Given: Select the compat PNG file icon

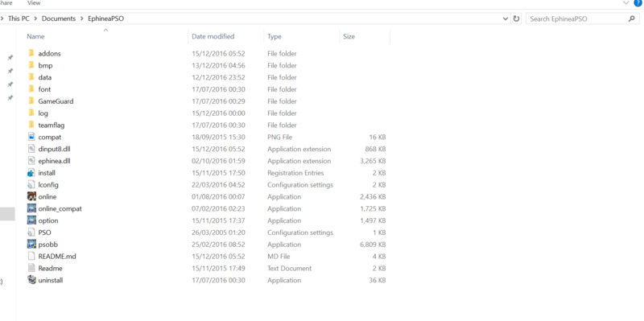Looking at the screenshot, I should [31, 137].
